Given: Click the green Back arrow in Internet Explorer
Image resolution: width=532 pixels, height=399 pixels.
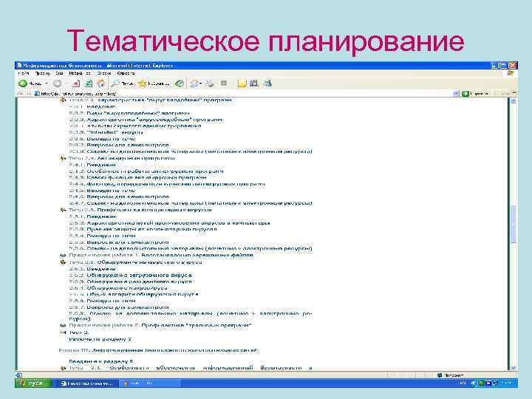Looking at the screenshot, I should coord(23,83).
